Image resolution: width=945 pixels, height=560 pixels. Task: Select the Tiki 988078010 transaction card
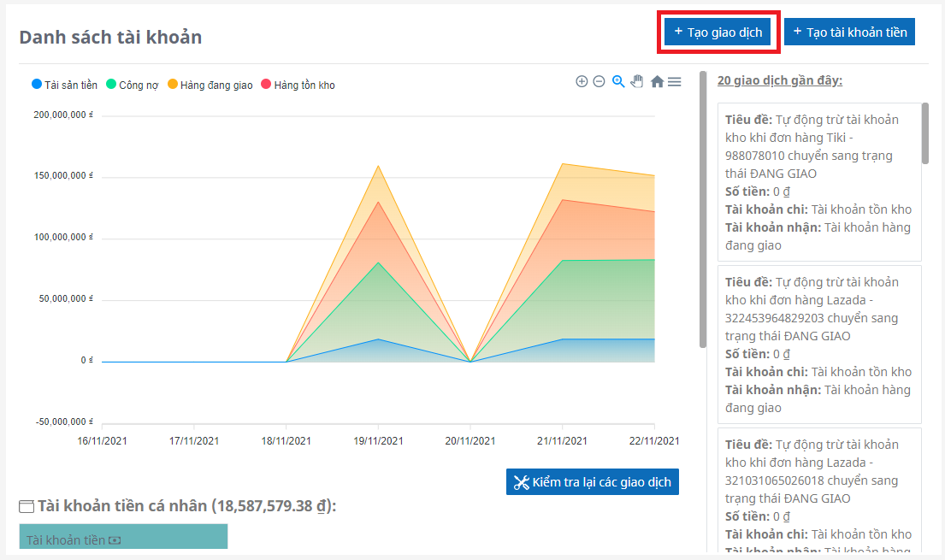point(819,182)
